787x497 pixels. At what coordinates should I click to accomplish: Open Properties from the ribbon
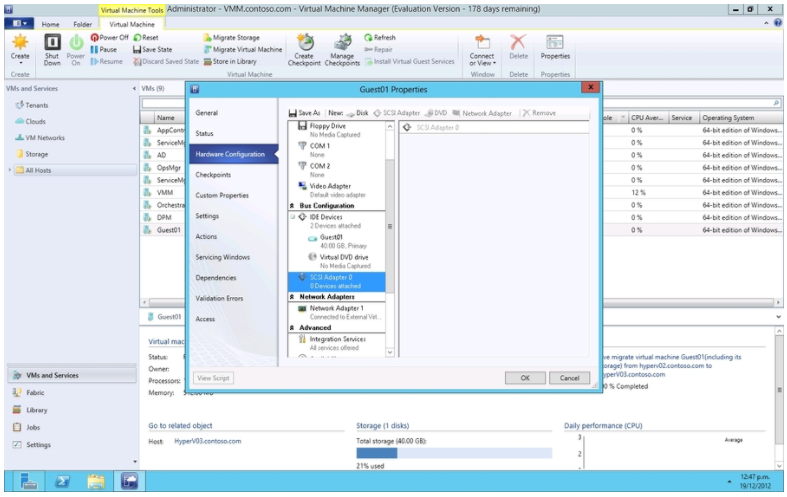click(x=555, y=48)
